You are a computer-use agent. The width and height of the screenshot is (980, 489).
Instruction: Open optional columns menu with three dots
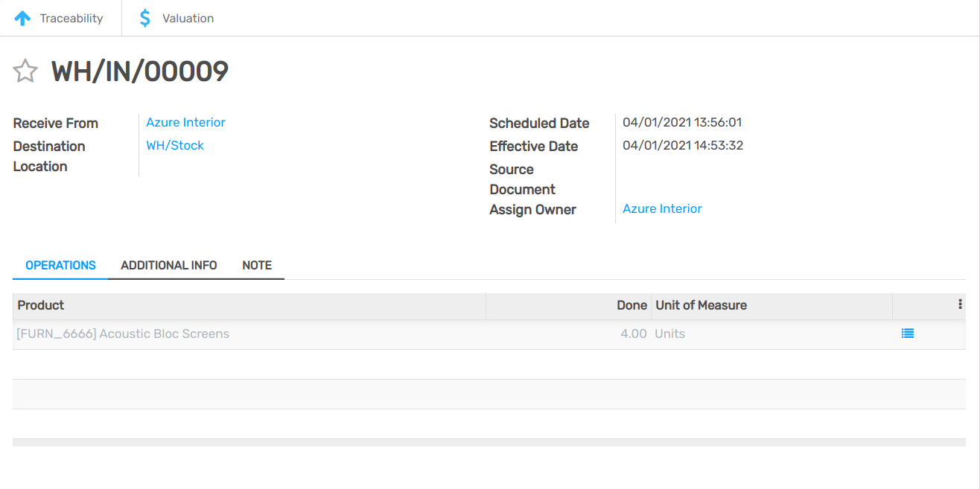960,304
